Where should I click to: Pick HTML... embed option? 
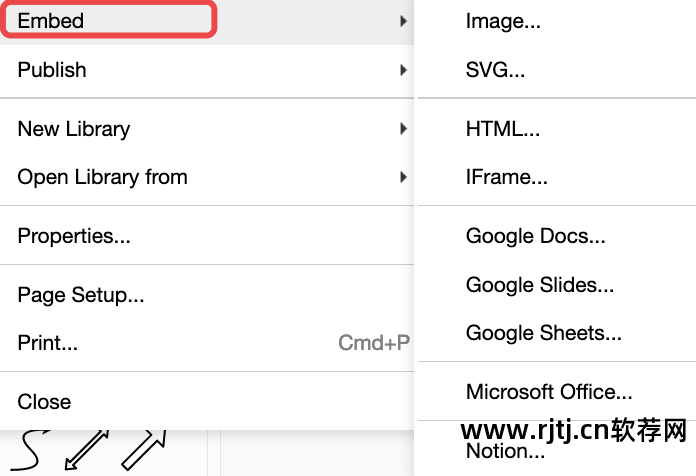click(x=503, y=129)
